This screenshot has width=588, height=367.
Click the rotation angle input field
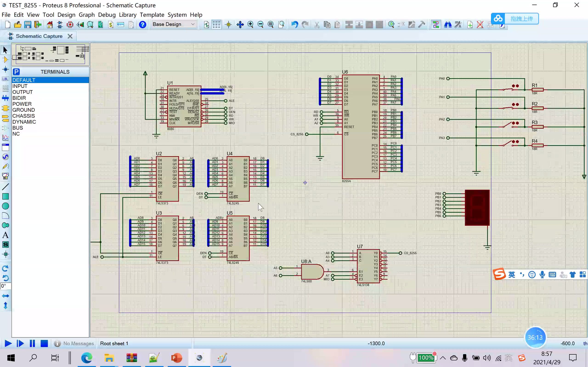pos(5,286)
